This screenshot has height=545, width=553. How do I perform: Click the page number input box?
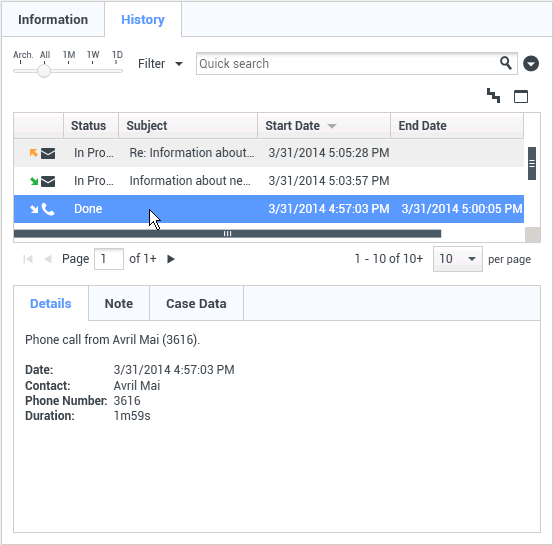[109, 259]
